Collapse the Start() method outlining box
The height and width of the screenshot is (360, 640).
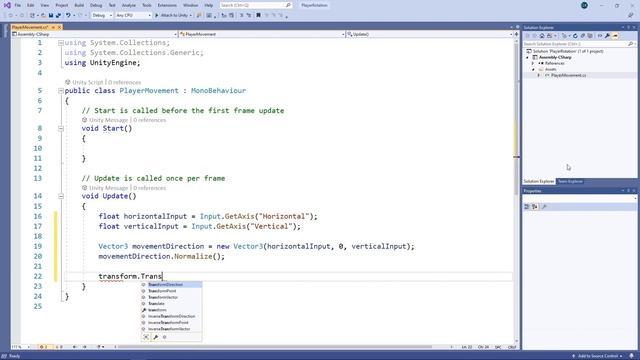(x=61, y=128)
